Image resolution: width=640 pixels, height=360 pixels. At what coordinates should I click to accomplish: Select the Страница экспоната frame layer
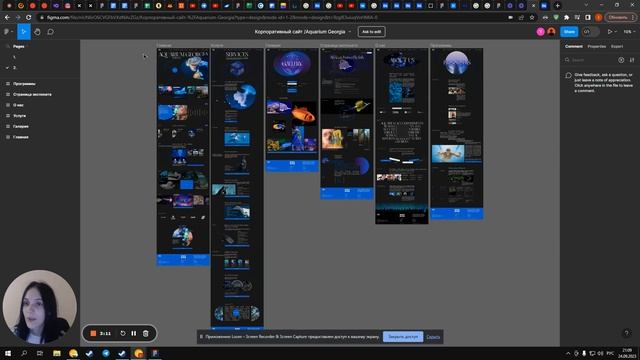(32, 94)
